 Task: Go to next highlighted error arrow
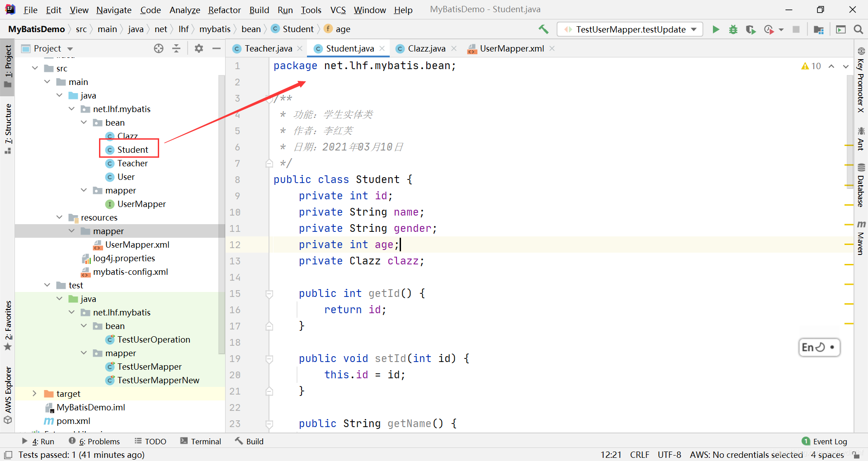pyautogui.click(x=846, y=66)
